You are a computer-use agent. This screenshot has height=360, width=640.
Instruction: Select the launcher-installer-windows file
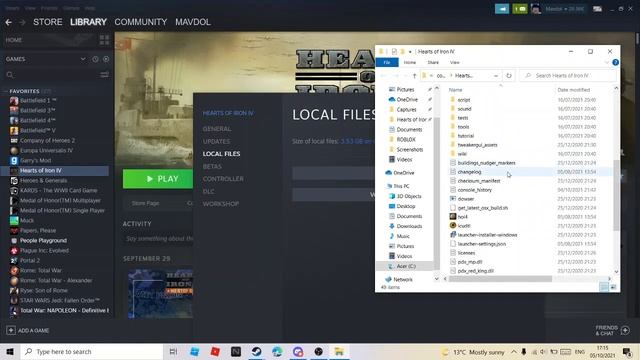click(483, 235)
